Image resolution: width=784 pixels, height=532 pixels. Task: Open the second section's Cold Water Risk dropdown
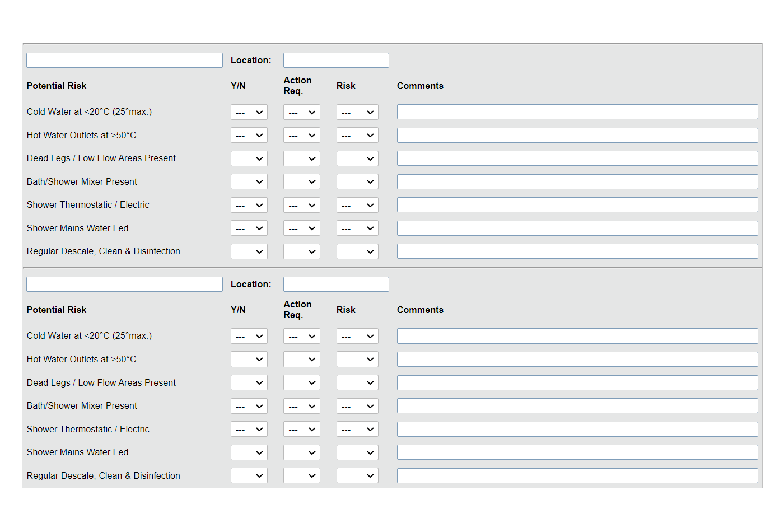[357, 336]
